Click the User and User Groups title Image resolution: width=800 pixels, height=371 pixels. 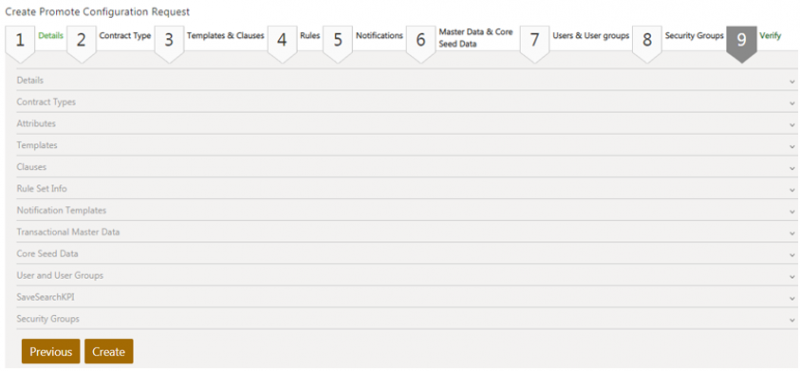tap(60, 276)
